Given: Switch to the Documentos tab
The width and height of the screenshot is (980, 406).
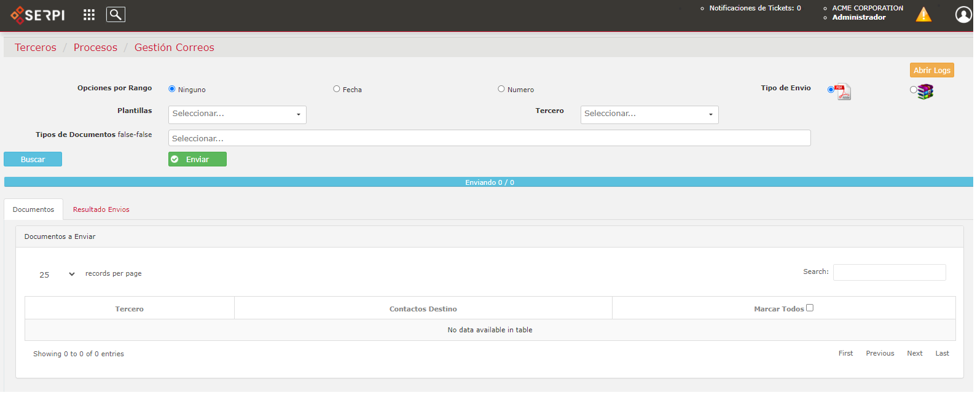Looking at the screenshot, I should pyautogui.click(x=33, y=209).
